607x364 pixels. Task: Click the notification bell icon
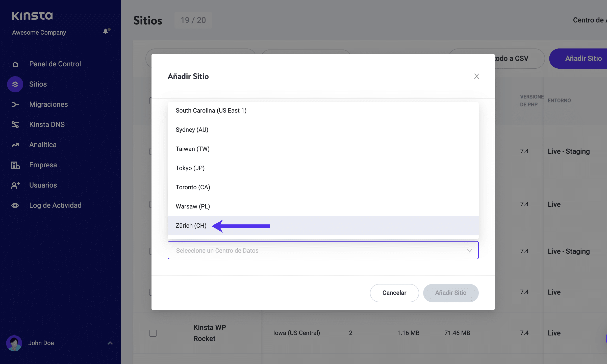tap(106, 31)
